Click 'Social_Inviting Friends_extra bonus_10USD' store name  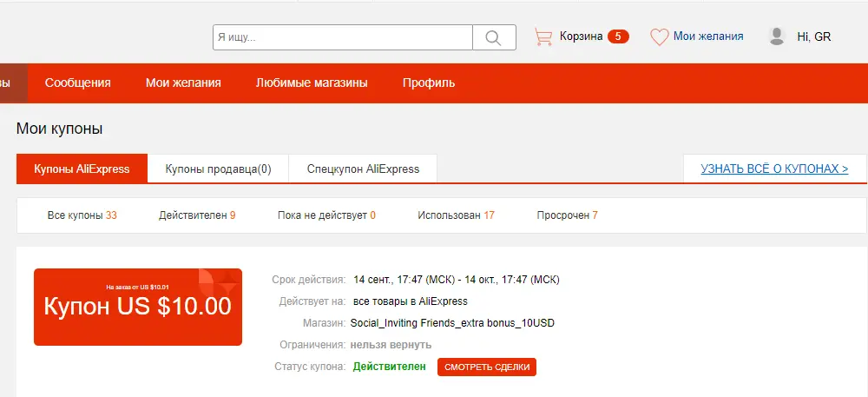(x=452, y=323)
